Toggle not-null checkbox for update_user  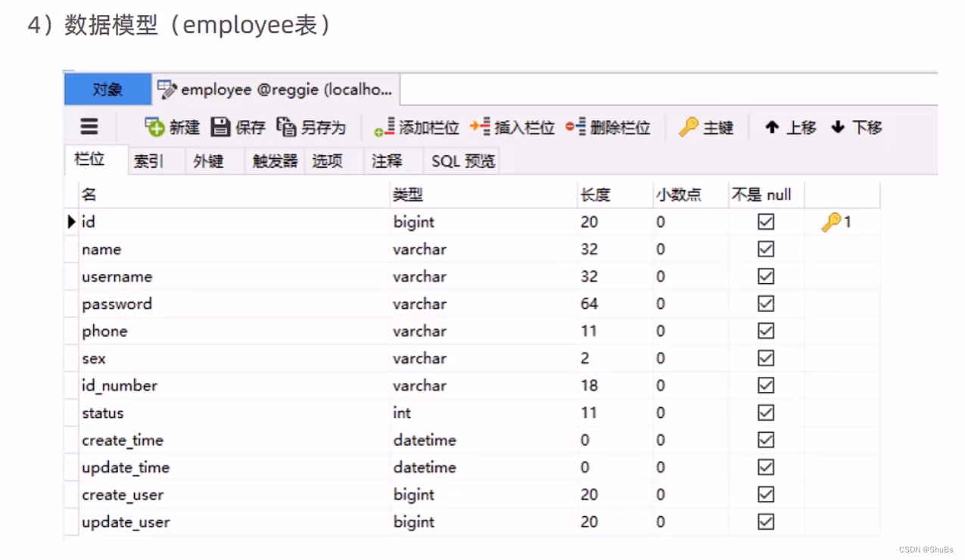click(x=766, y=521)
